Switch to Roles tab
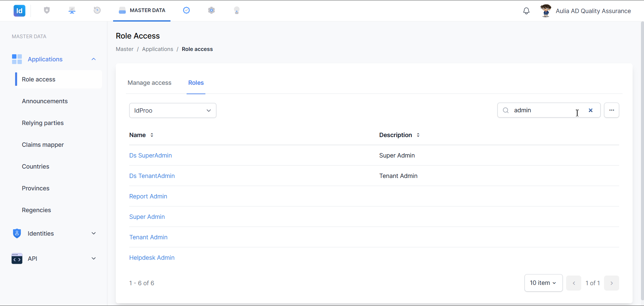644x306 pixels. click(196, 83)
